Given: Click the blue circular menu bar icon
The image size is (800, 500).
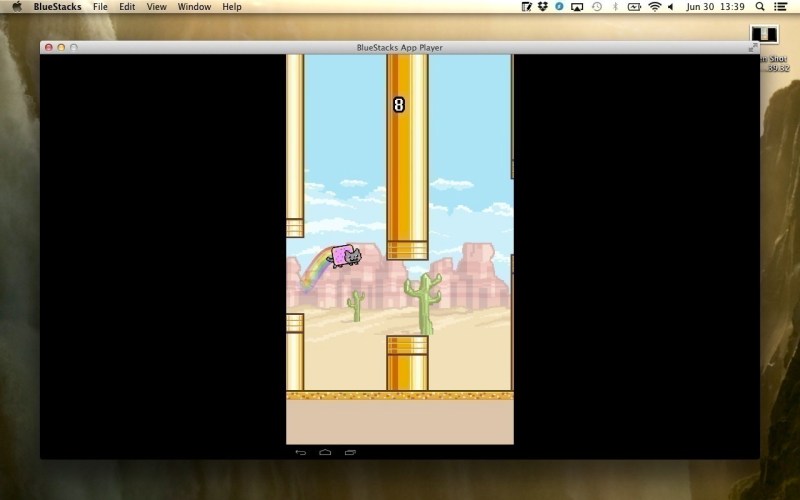Looking at the screenshot, I should pyautogui.click(x=559, y=7).
